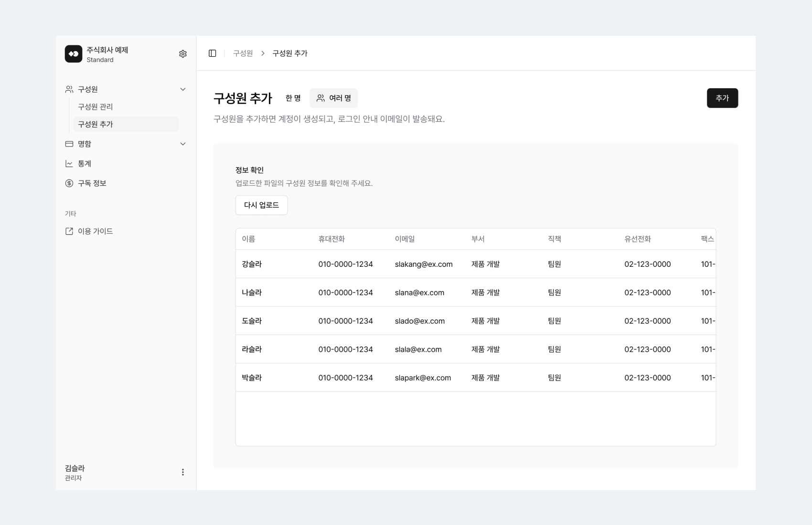Open the kebab menu next to 김슬라

tap(183, 472)
